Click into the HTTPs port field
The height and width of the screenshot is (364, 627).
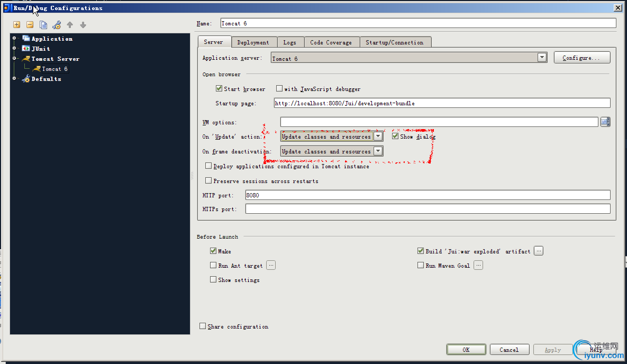[x=428, y=209]
